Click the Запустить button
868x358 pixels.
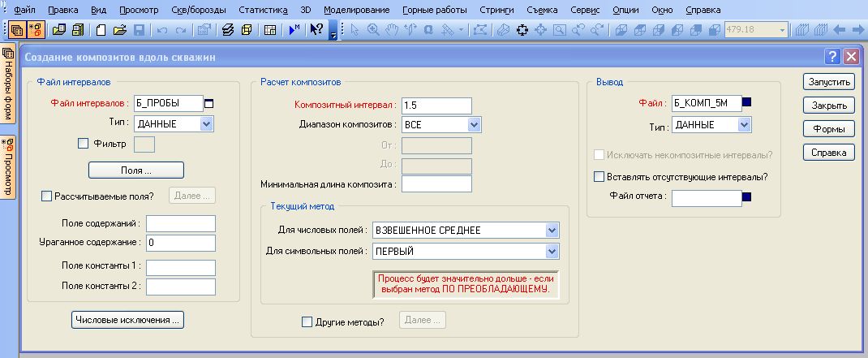(x=829, y=82)
